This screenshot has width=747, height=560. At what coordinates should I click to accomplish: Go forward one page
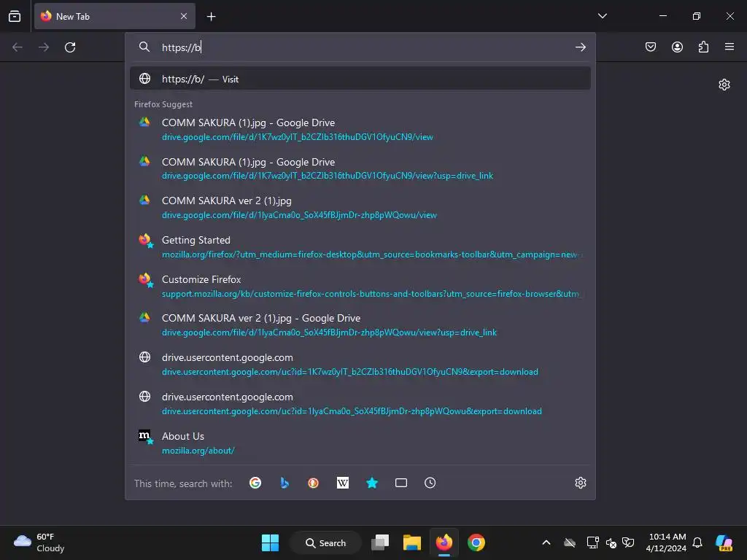43,47
